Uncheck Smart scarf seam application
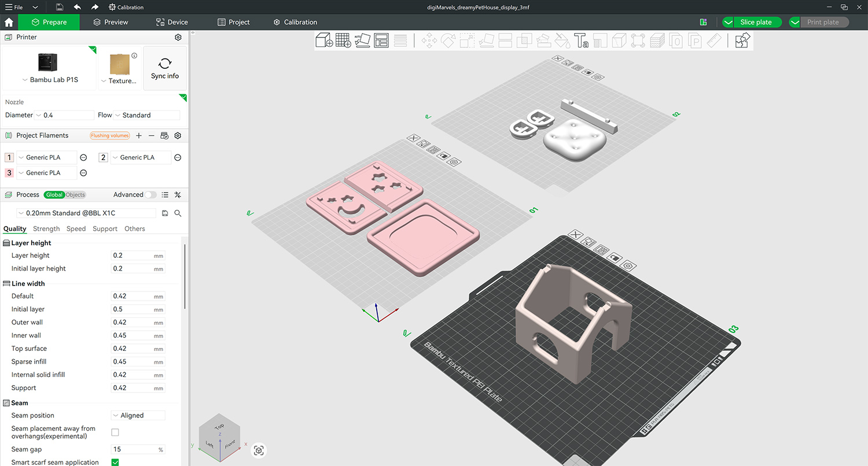 click(x=115, y=463)
